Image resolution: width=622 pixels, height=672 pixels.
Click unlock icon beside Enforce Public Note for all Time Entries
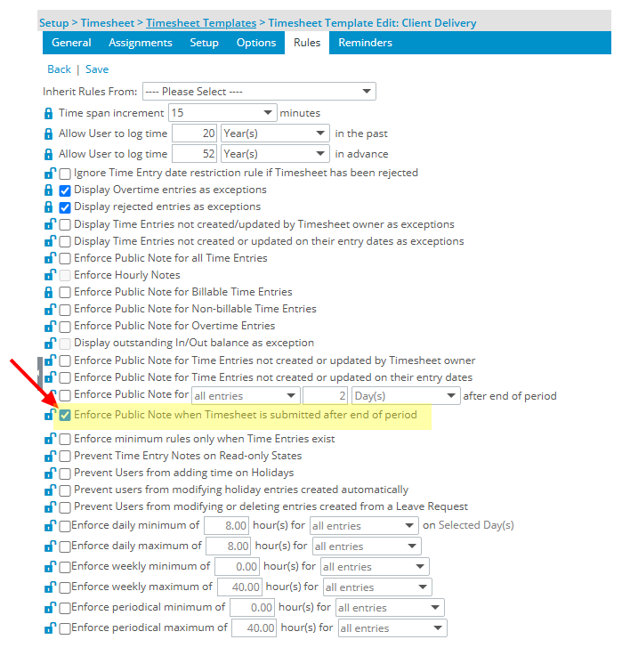50,258
